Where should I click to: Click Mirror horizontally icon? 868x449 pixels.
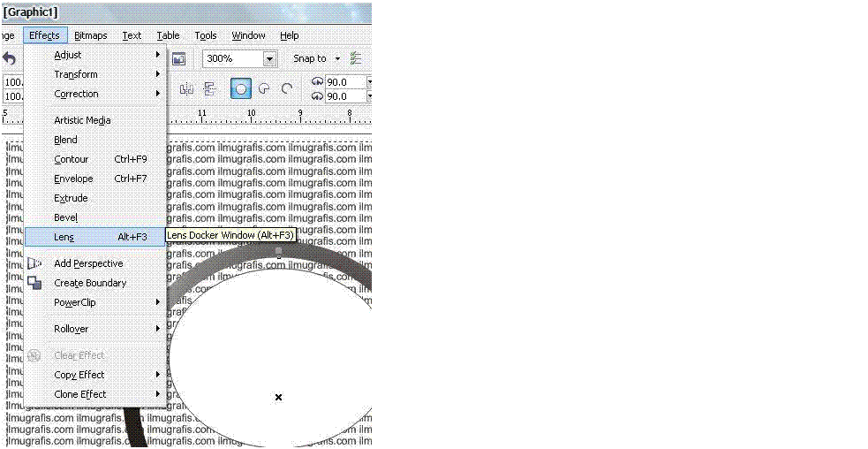[186, 88]
